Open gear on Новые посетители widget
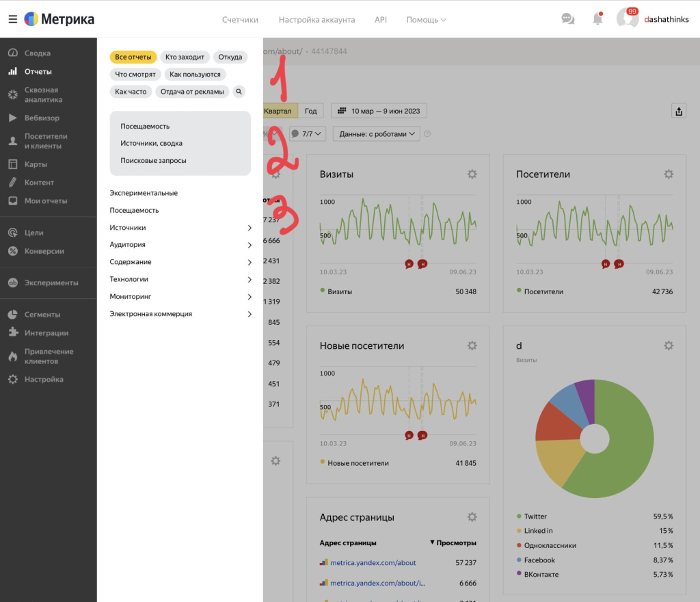 coord(472,346)
